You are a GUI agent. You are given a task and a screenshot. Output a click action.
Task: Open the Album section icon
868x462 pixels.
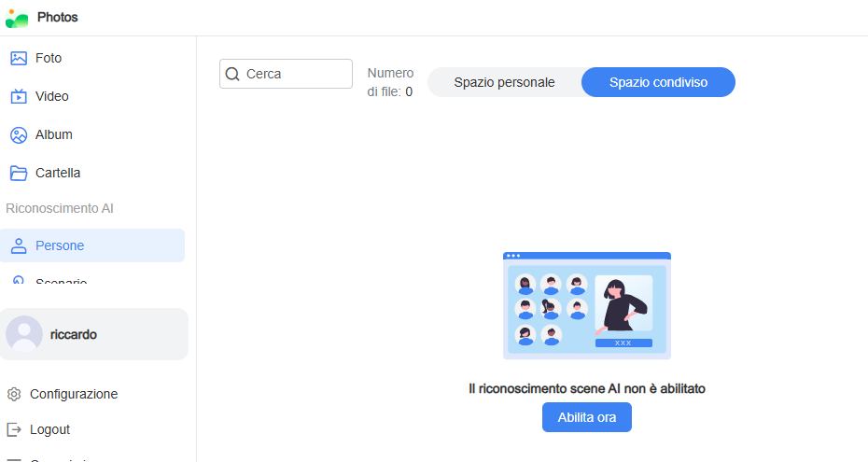[19, 135]
